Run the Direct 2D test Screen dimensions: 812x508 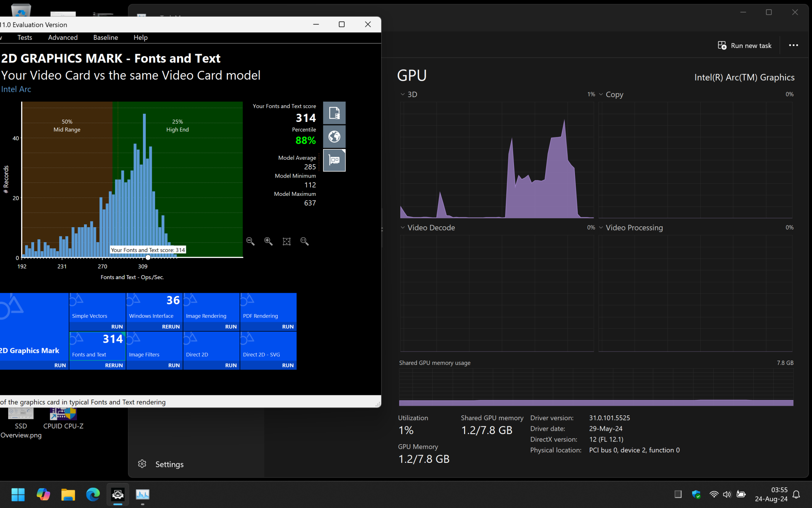(231, 365)
